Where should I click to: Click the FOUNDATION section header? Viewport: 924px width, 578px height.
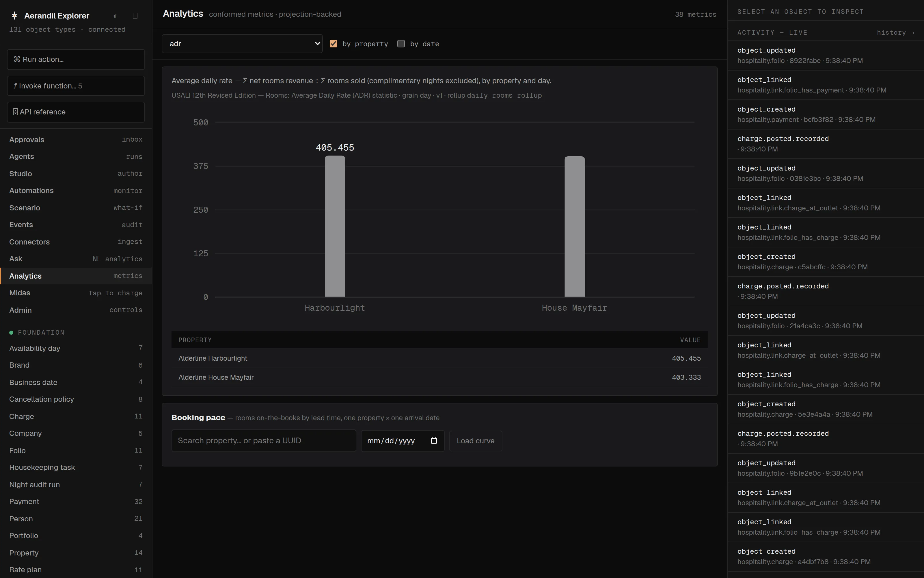tap(41, 333)
